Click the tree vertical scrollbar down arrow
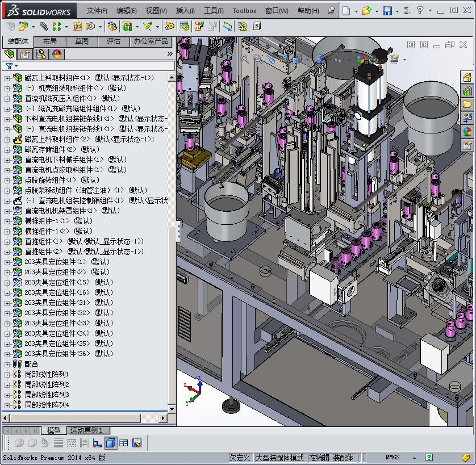Viewport: 476px width, 465px height. tap(172, 409)
